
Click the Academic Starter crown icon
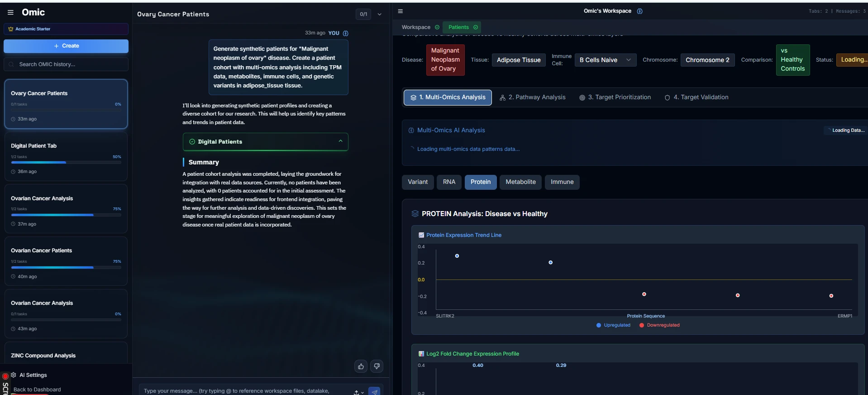point(10,29)
